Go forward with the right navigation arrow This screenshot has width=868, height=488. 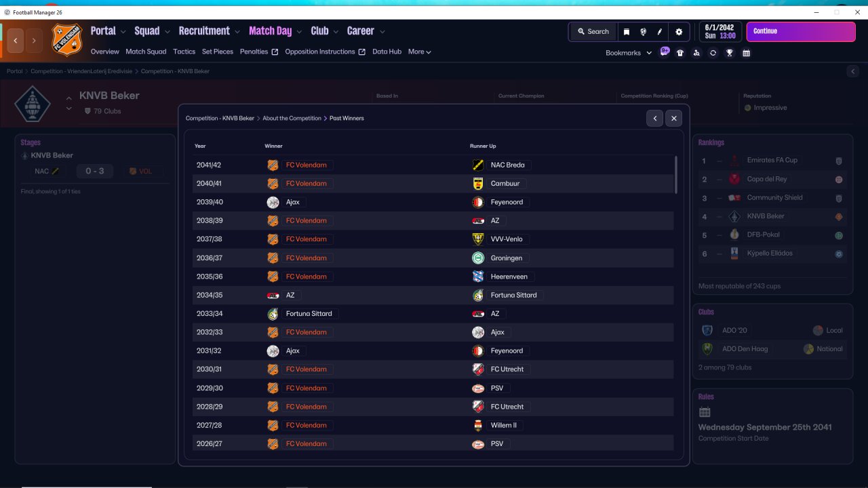click(x=34, y=41)
